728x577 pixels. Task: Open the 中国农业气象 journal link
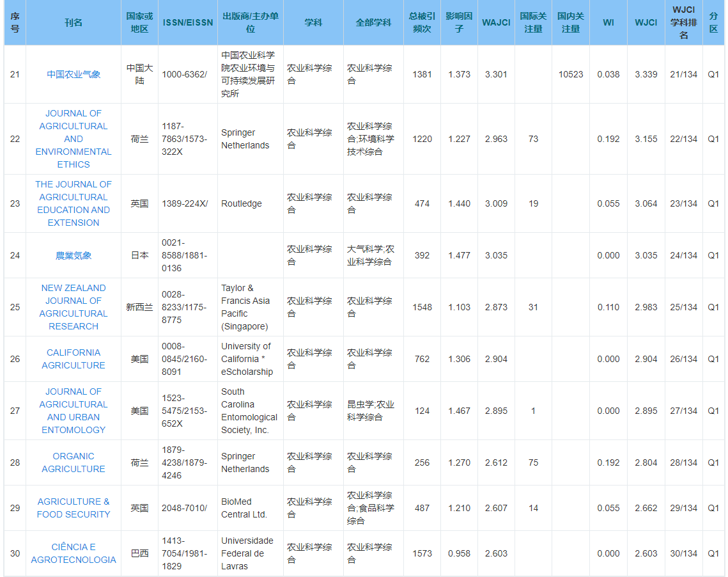click(x=74, y=74)
